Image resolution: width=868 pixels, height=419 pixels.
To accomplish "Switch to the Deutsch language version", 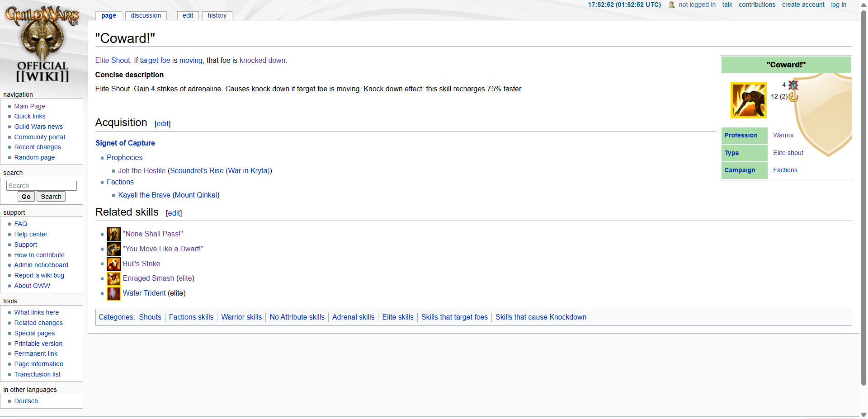I will pos(26,401).
